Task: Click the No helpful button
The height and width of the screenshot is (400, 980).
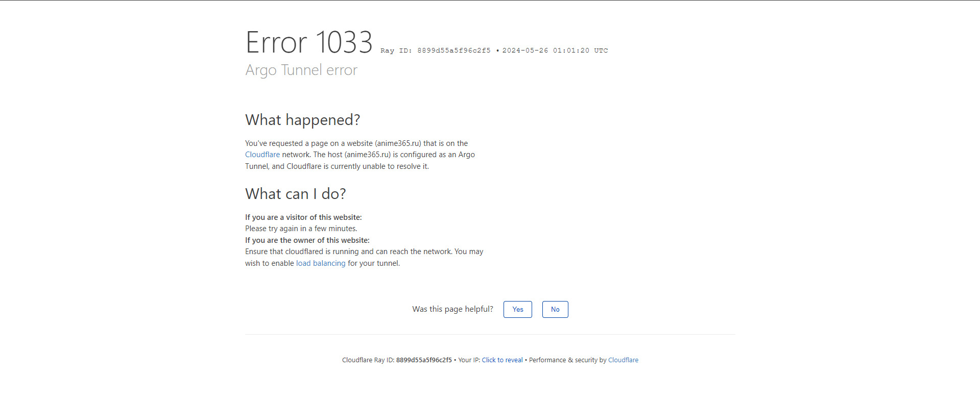Action: [555, 309]
